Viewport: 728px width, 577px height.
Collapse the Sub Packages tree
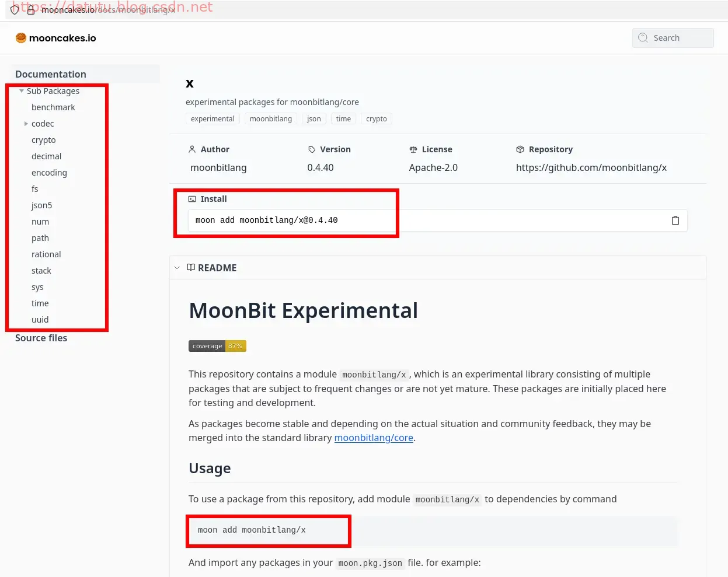(22, 91)
